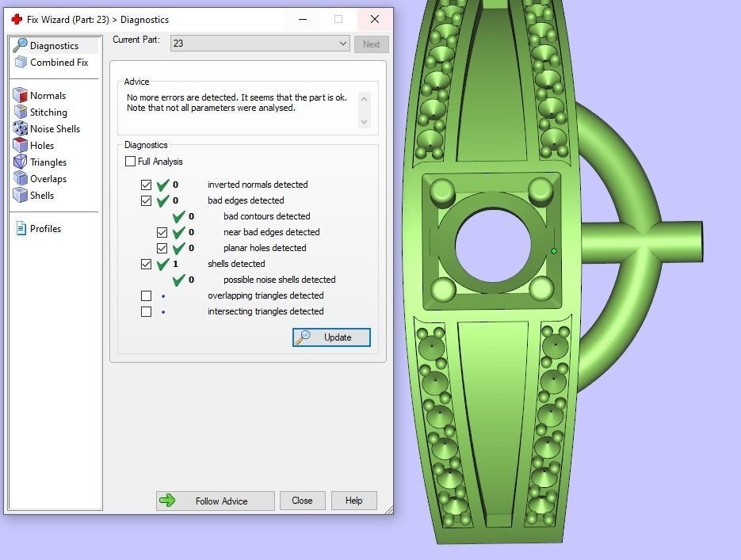Click the Overlaps cube icon
This screenshot has height=560, width=741.
click(x=21, y=178)
